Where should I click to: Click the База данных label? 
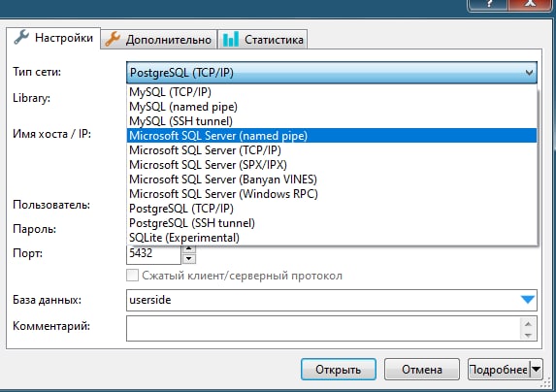[48, 300]
